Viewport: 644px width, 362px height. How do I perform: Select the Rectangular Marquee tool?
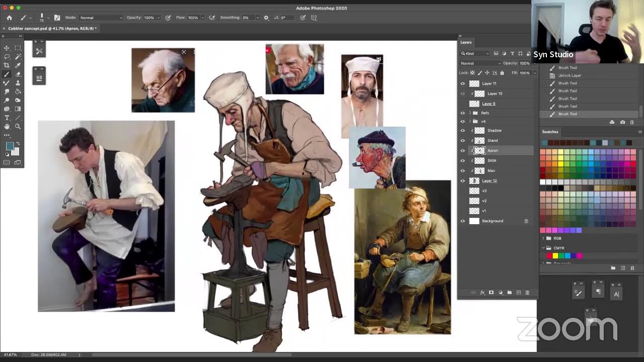pos(18,48)
